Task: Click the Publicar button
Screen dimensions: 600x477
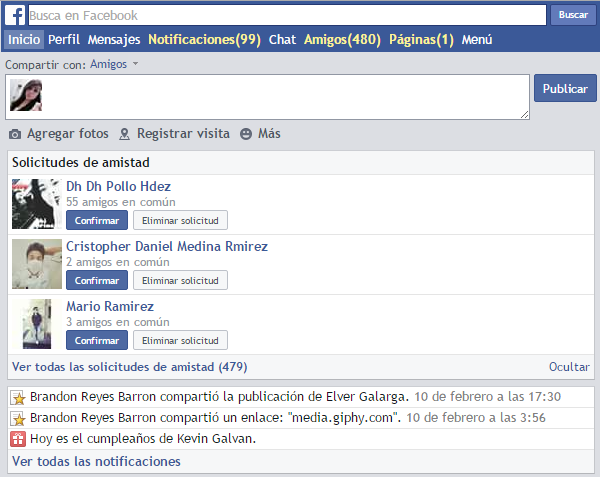Action: 565,88
